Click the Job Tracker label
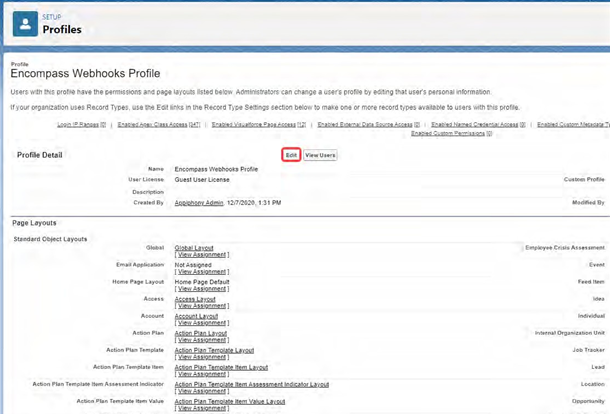Image resolution: width=610 pixels, height=414 pixels. pos(589,350)
